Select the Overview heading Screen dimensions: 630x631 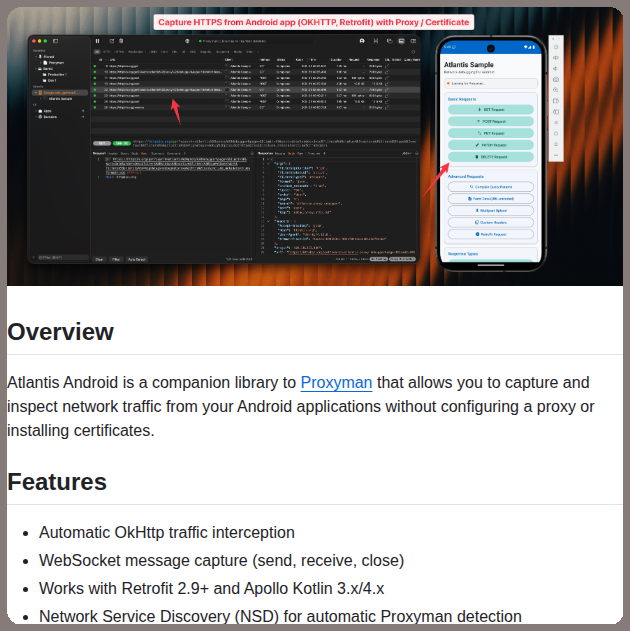coord(60,332)
